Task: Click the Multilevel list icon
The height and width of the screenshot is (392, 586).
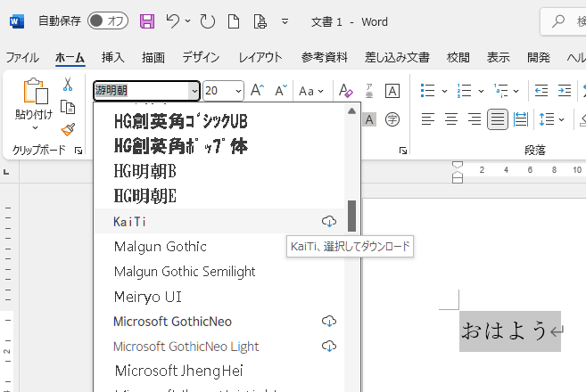Action: (501, 91)
